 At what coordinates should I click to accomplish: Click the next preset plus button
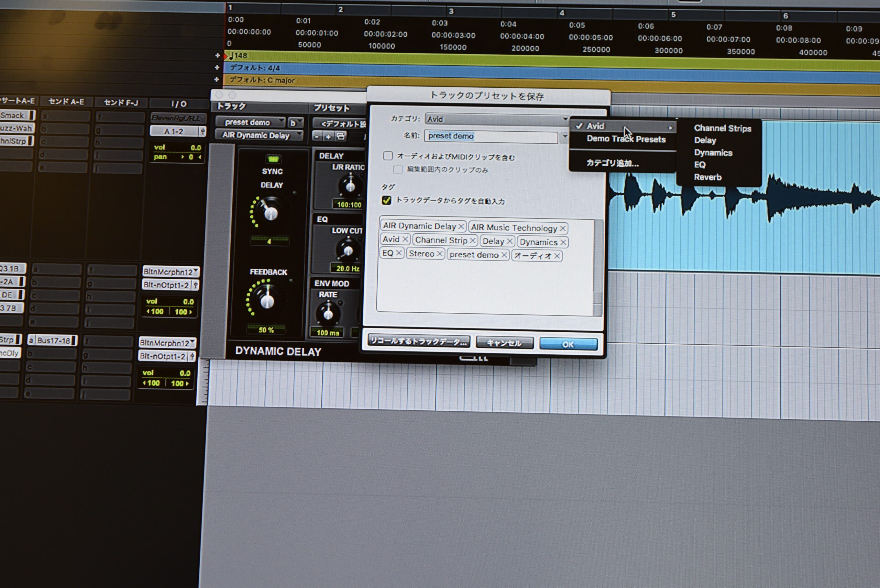328,137
